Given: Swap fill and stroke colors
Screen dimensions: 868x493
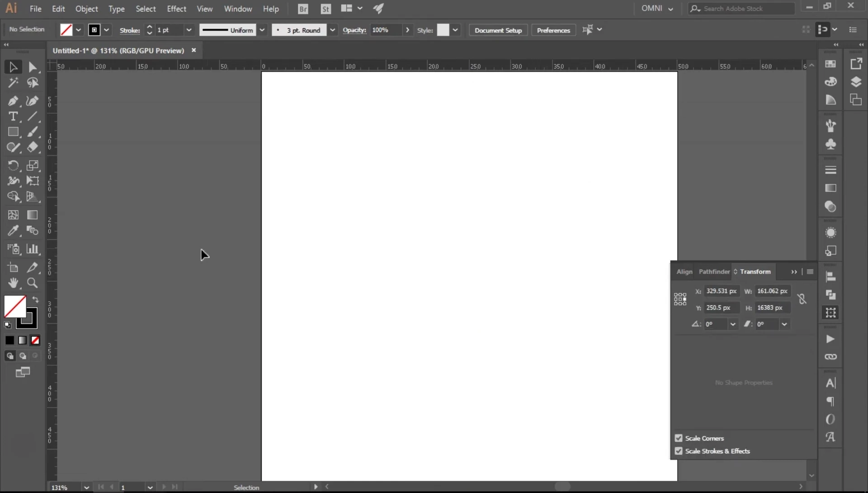Looking at the screenshot, I should pos(36,299).
